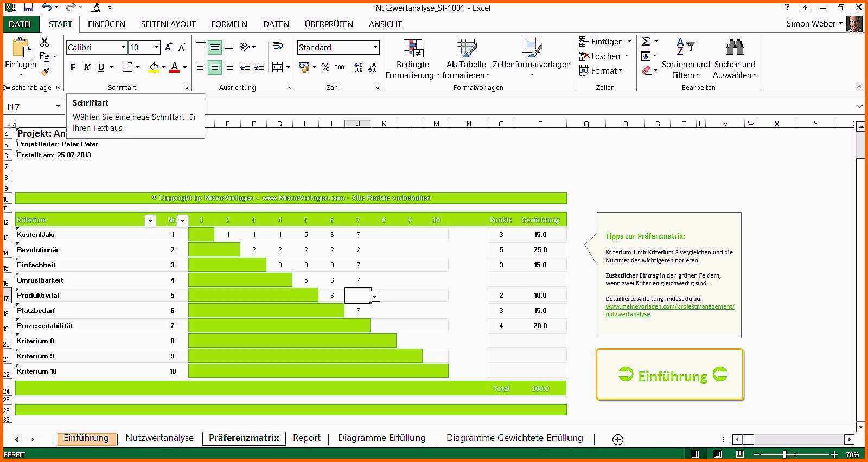Open Sortieren und Filtern
Viewport: 868px width, 462px height.
(x=686, y=59)
